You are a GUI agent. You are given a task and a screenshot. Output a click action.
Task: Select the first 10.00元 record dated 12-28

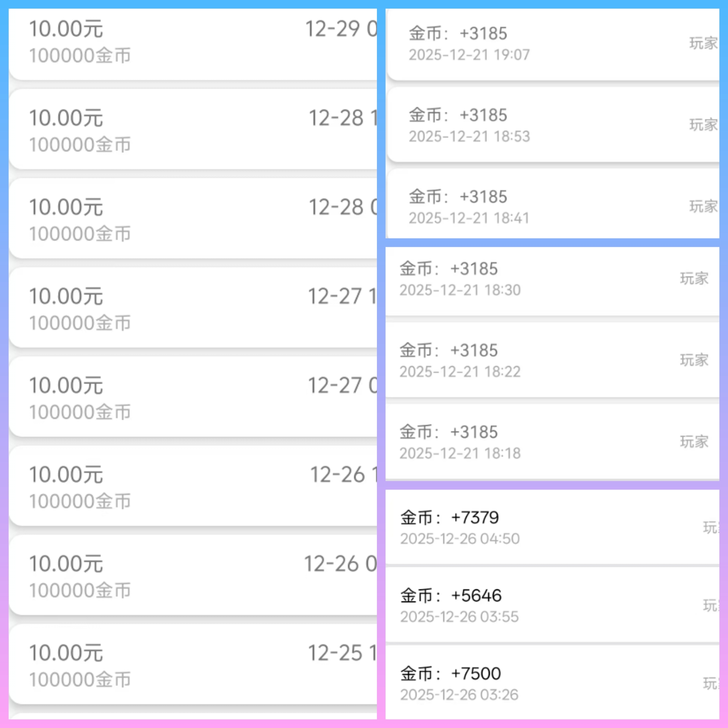[193, 130]
